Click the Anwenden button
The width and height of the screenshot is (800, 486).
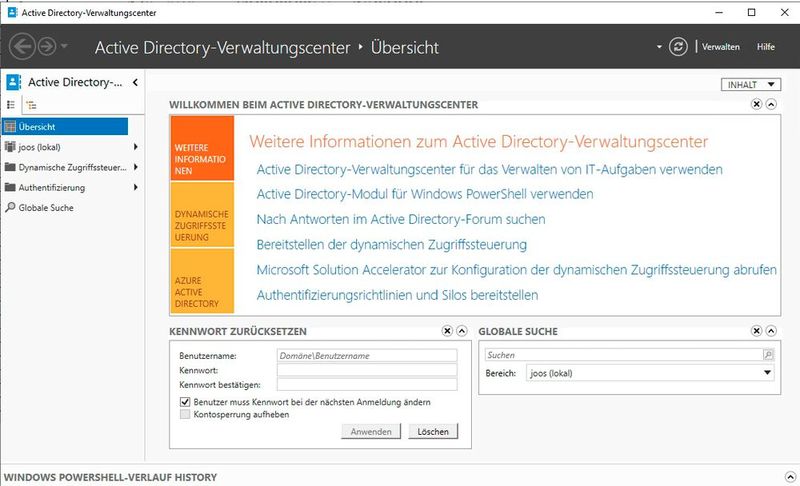tap(371, 431)
